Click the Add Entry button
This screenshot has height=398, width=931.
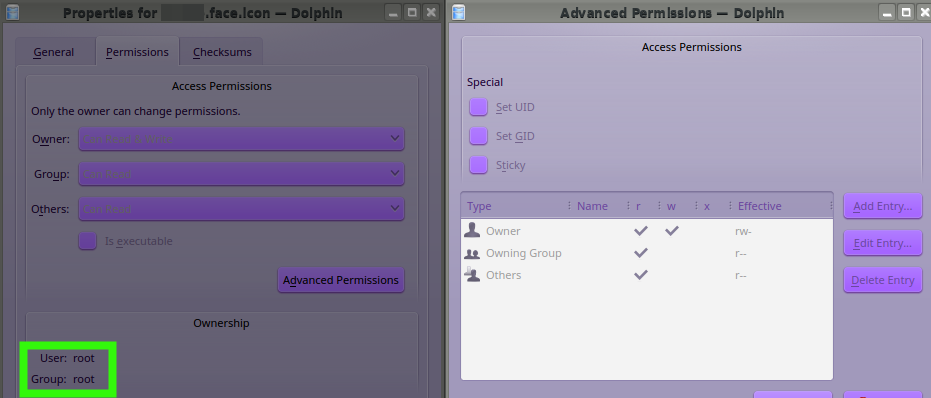[x=883, y=206]
